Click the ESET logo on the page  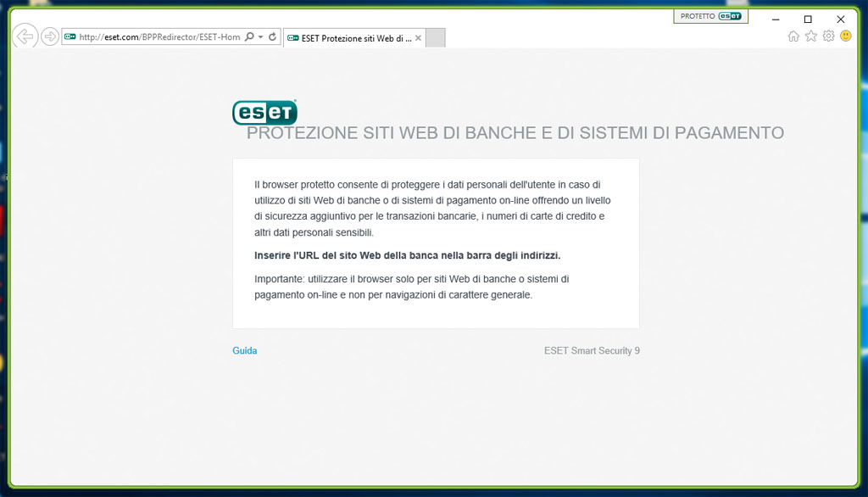pos(264,112)
